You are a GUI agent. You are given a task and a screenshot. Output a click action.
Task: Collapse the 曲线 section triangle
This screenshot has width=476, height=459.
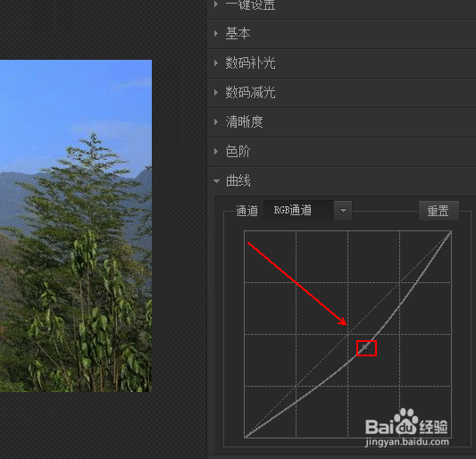coord(216,181)
